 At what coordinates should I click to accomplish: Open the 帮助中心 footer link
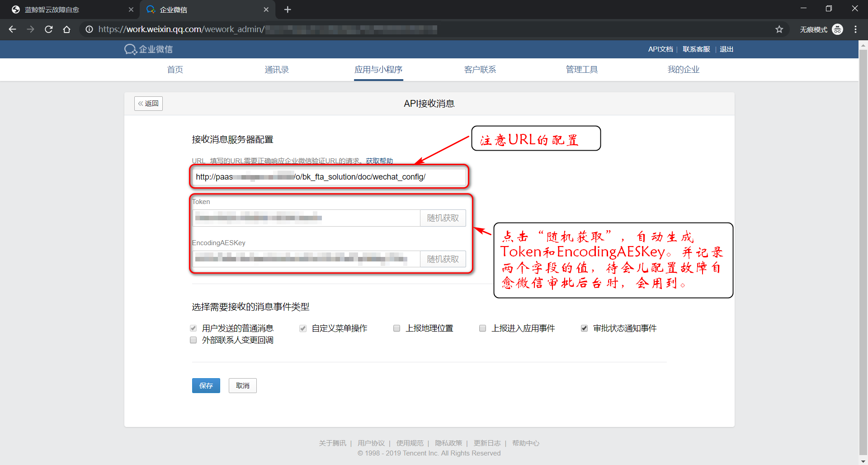tap(526, 443)
